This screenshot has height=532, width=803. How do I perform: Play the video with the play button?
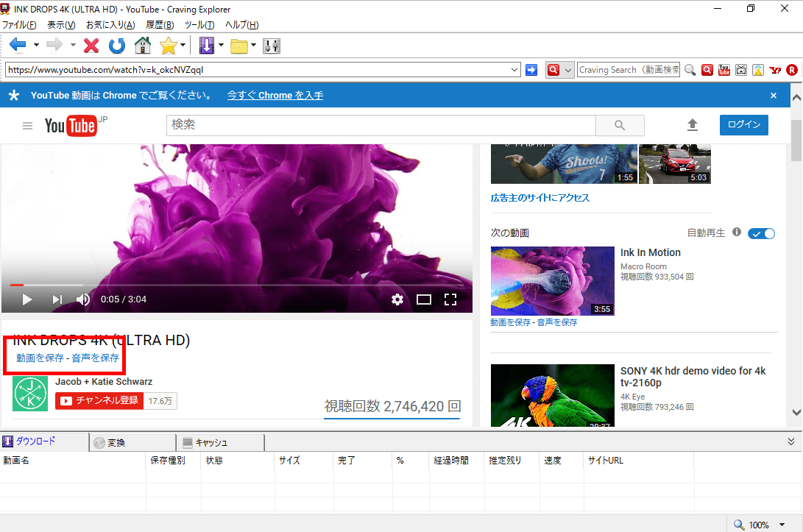[27, 299]
